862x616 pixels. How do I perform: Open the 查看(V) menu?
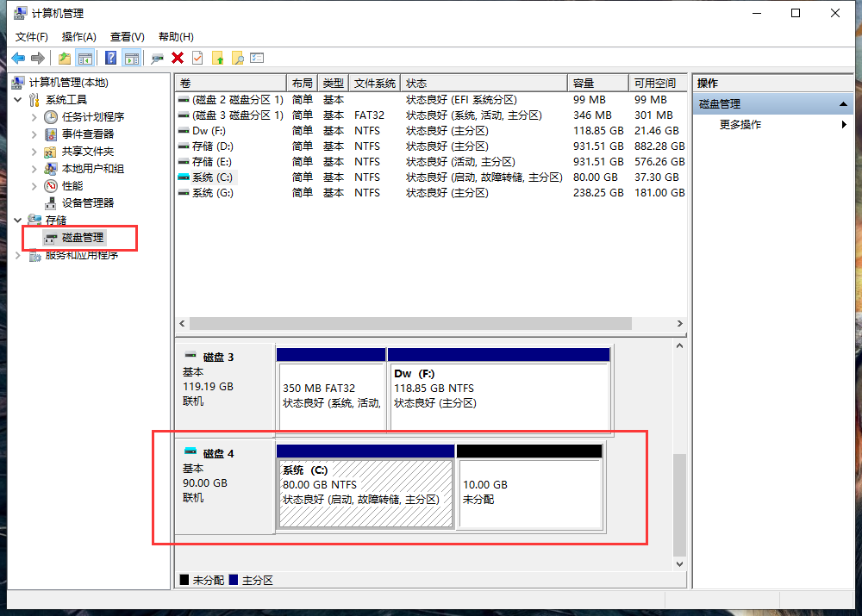pyautogui.click(x=127, y=37)
